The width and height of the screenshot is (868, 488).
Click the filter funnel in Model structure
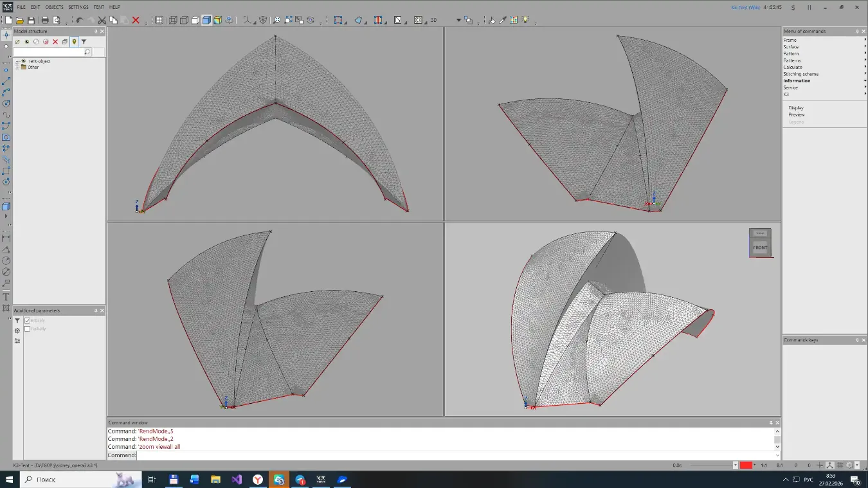coord(84,42)
